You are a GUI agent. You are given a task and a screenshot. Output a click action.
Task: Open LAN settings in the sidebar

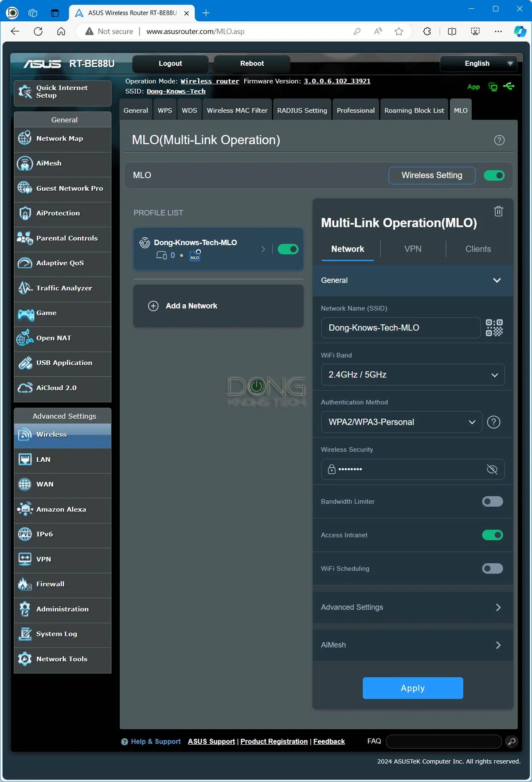[63, 460]
